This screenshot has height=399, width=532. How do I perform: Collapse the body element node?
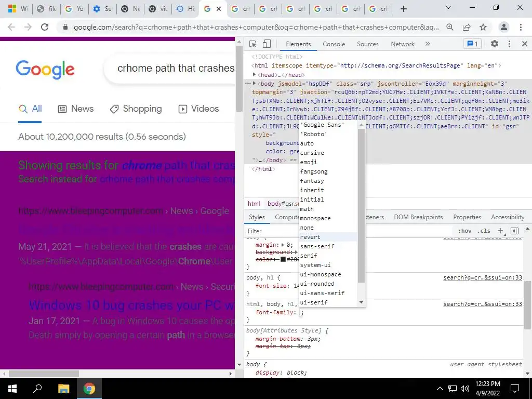254,84
